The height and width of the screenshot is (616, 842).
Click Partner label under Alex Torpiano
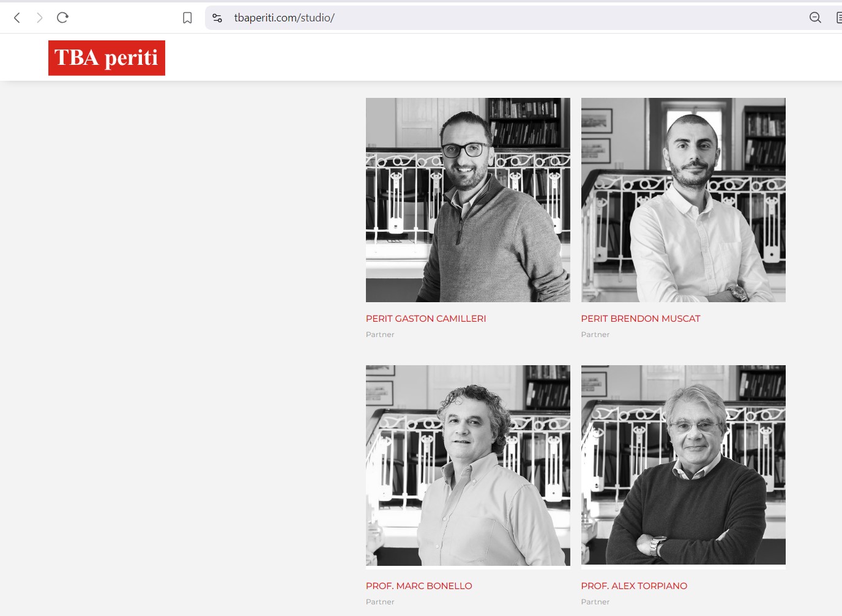click(595, 602)
